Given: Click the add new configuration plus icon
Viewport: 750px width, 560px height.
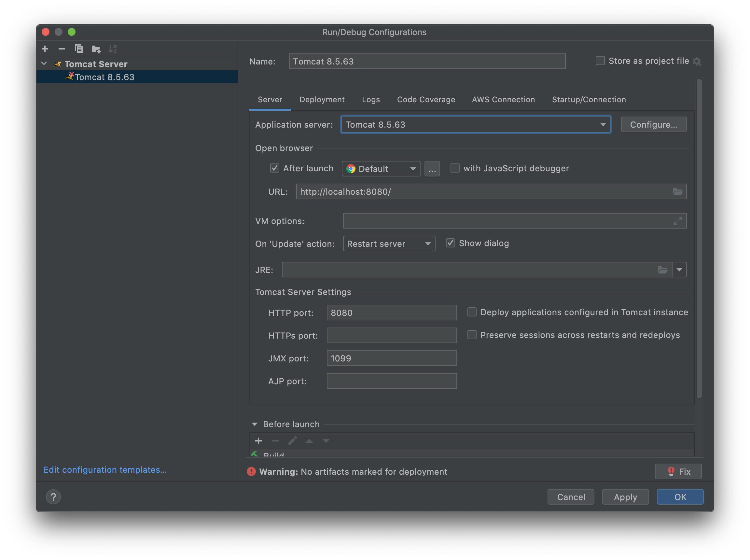Looking at the screenshot, I should (x=45, y=49).
